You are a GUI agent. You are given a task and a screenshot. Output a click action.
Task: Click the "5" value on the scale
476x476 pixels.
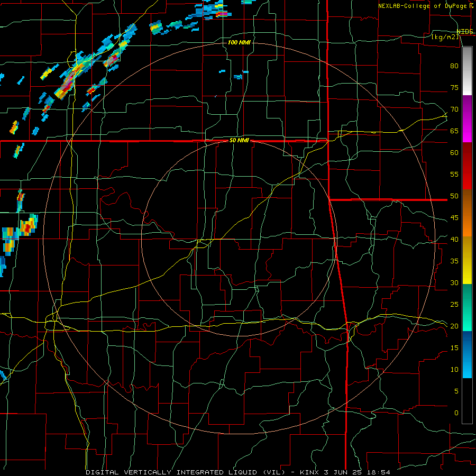click(x=456, y=391)
